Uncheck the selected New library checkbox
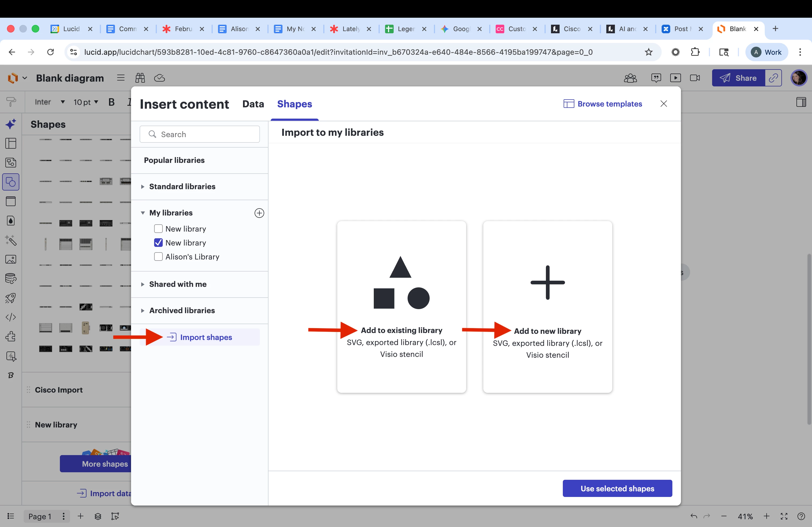Viewport: 812px width, 527px height. pyautogui.click(x=158, y=243)
